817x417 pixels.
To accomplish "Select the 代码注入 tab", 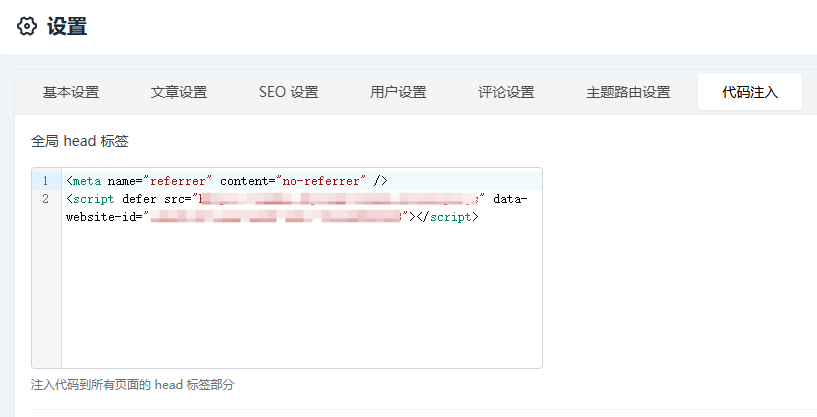I will tap(750, 93).
